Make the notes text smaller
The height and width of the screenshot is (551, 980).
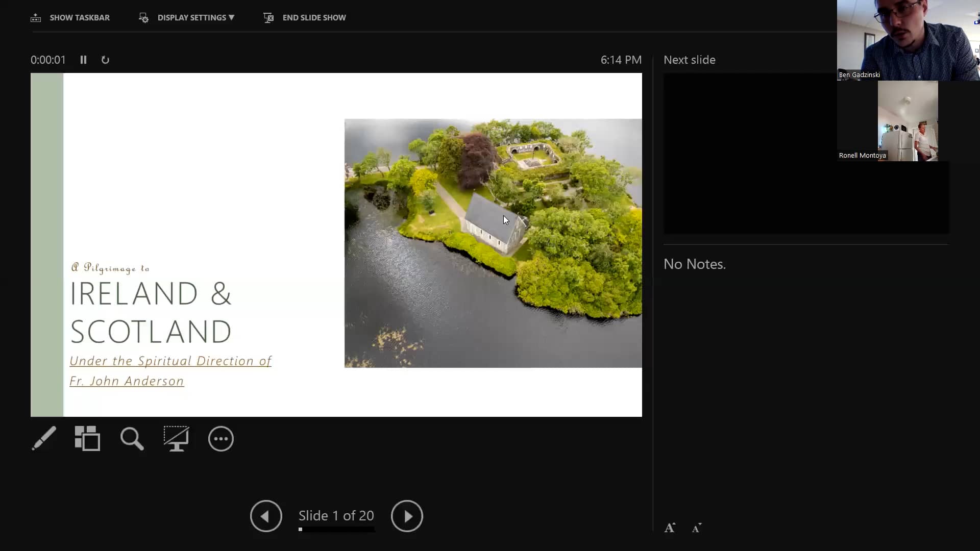click(697, 528)
